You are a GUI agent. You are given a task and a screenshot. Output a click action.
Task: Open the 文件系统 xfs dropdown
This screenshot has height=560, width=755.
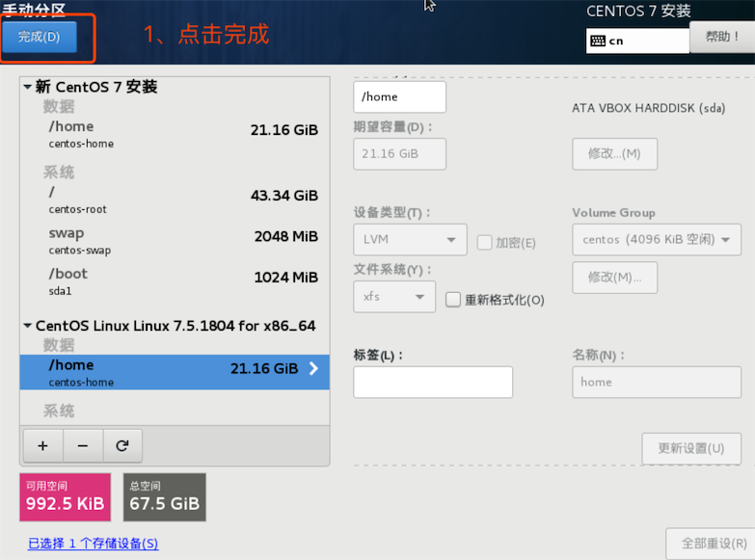pyautogui.click(x=394, y=297)
